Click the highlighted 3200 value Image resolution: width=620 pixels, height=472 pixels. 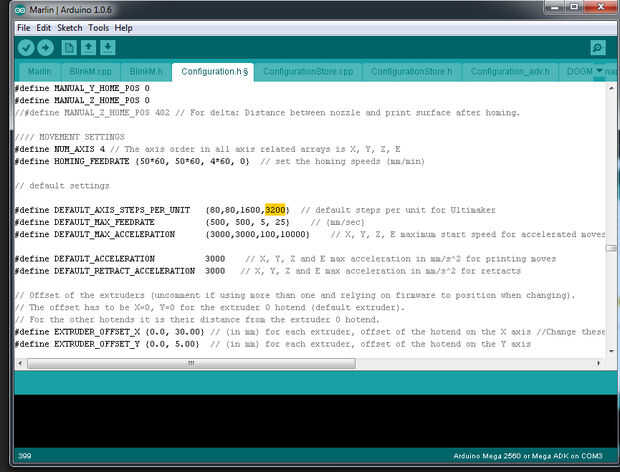click(x=275, y=210)
